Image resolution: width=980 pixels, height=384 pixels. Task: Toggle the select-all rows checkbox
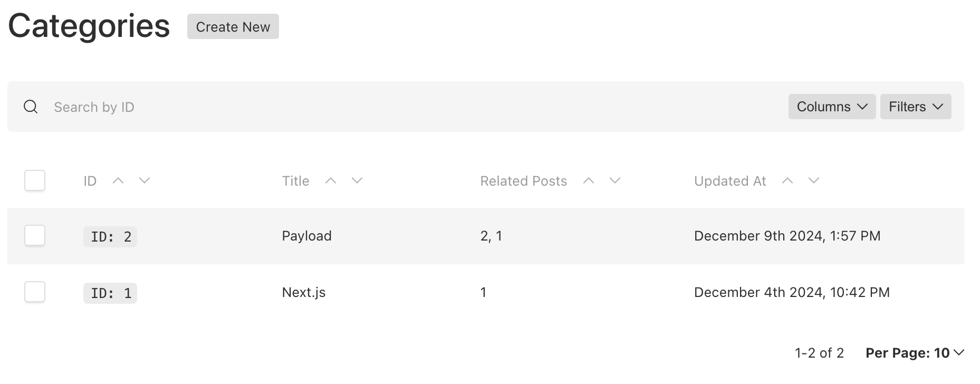click(x=35, y=180)
